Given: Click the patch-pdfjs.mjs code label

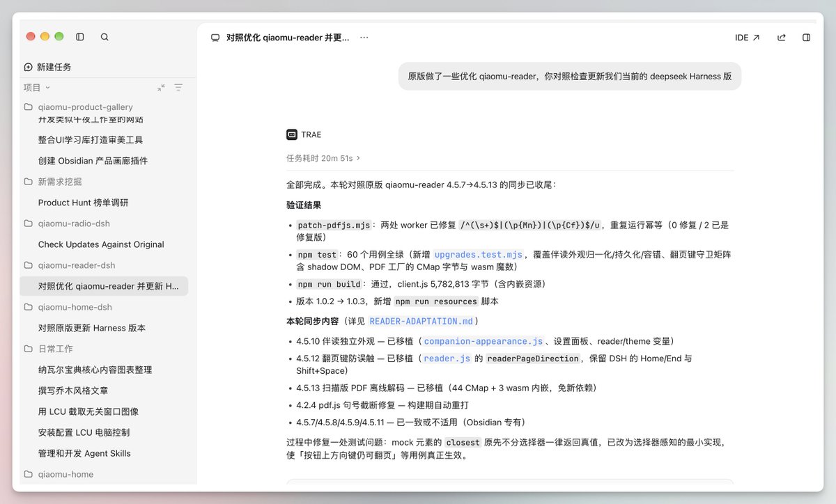Looking at the screenshot, I should click(334, 226).
